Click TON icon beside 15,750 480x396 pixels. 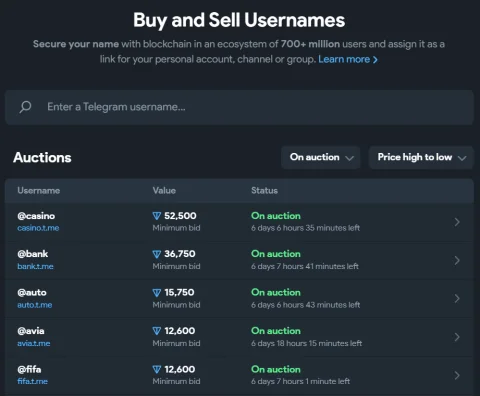coord(157,293)
